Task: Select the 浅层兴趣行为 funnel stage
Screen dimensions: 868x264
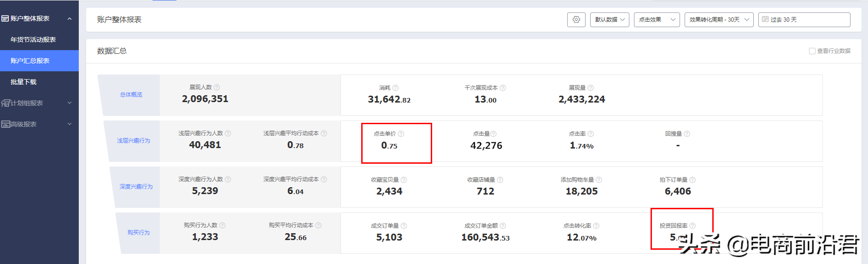Action: click(134, 141)
